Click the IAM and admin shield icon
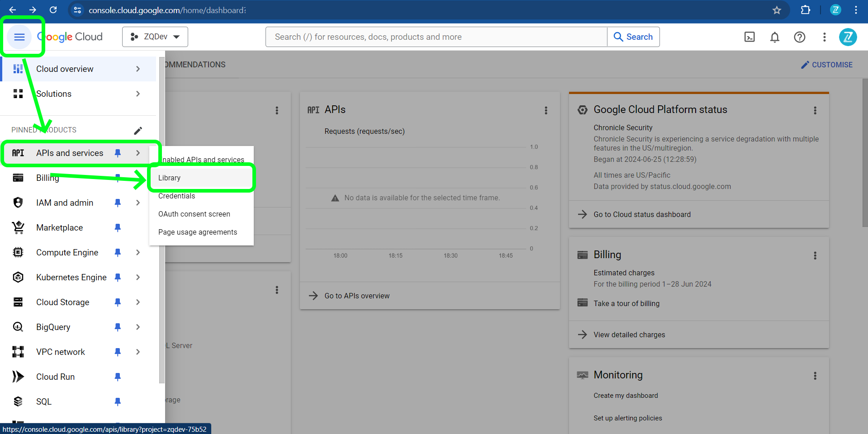Viewport: 868px width, 434px height. pos(18,203)
